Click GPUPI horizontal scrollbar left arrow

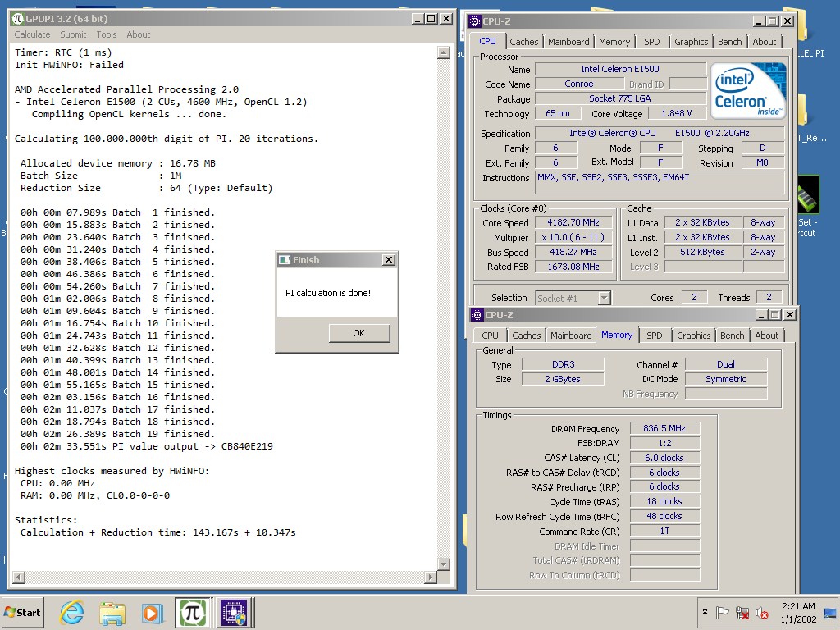(19, 577)
